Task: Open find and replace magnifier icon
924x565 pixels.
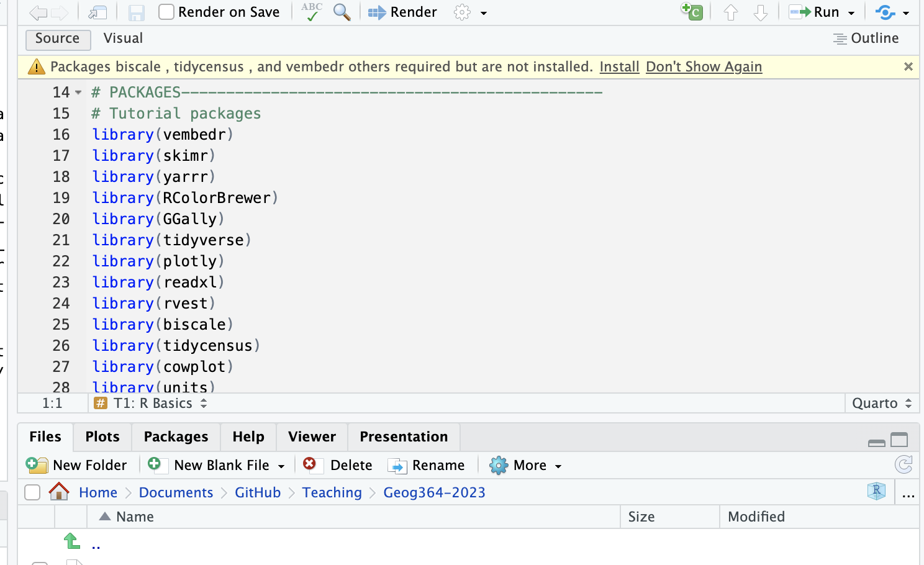Action: pyautogui.click(x=342, y=12)
